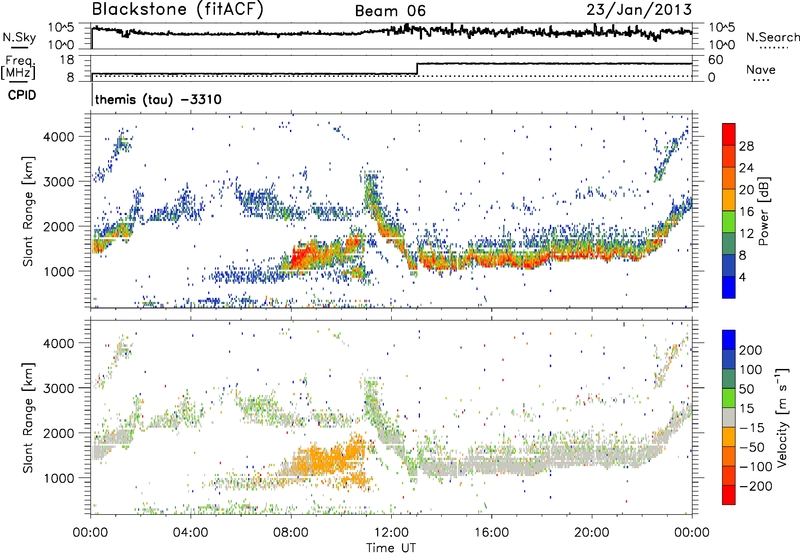
Task: Click the 'Slant Range [km]' label of velocity panel
Action: pyautogui.click(x=28, y=418)
